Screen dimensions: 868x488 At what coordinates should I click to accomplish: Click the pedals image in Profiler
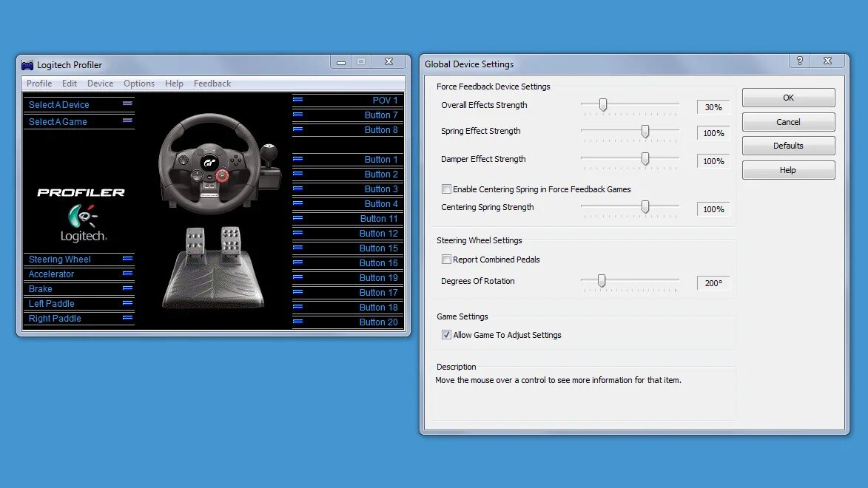point(213,267)
